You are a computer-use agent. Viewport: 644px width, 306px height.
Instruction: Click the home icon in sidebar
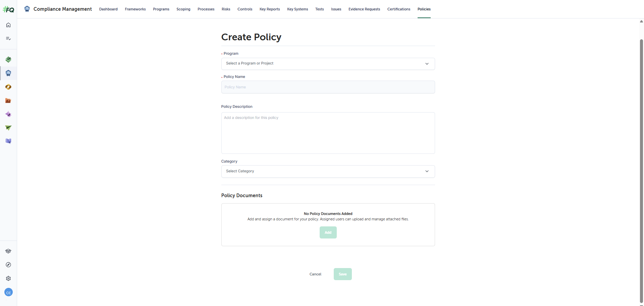(8, 25)
